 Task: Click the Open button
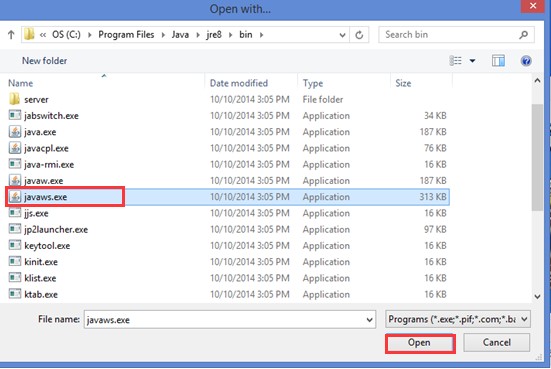tap(420, 343)
